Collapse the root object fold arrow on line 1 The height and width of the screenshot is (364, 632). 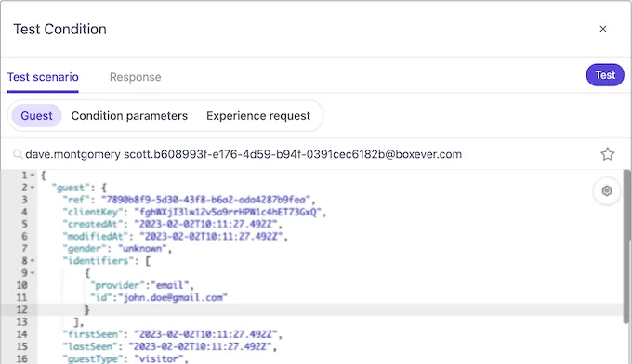click(x=33, y=175)
